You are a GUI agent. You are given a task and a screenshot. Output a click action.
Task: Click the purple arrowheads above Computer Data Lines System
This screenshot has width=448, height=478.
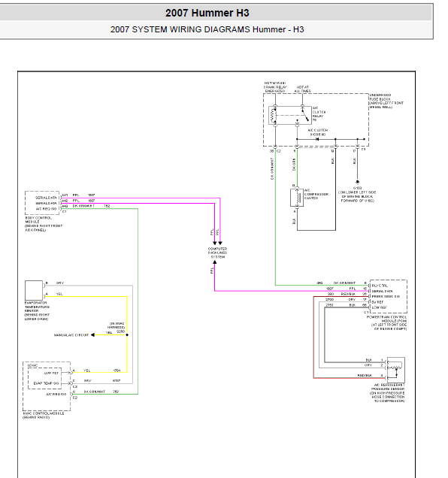[x=217, y=243]
